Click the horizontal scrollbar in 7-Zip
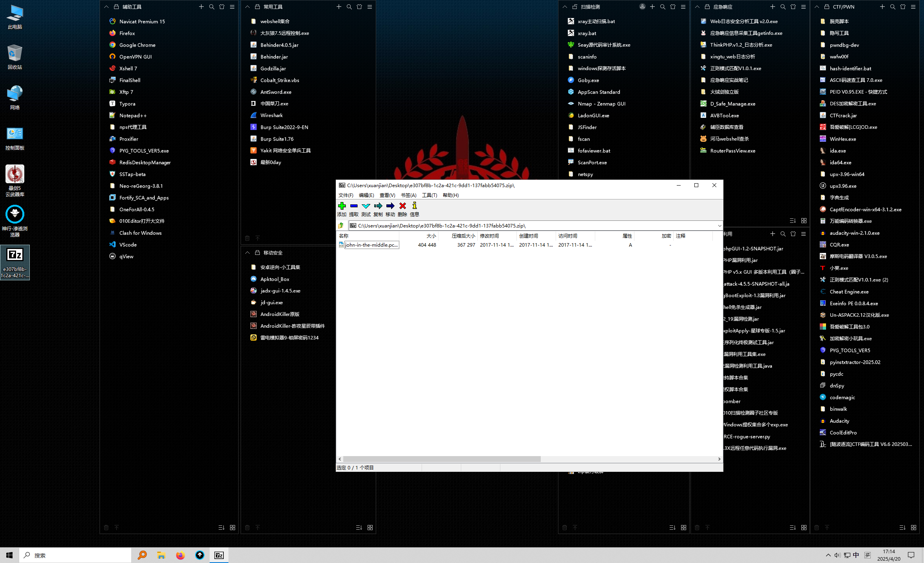The width and height of the screenshot is (924, 563). 442,459
